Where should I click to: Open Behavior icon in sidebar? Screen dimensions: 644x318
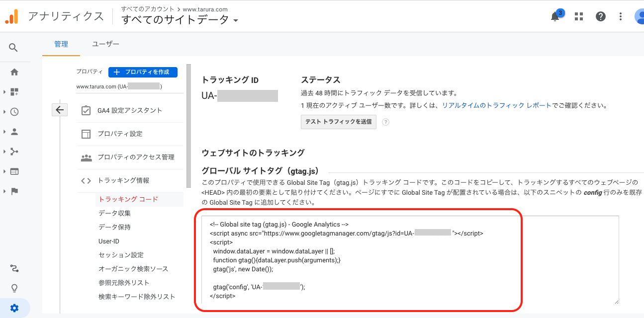14,171
